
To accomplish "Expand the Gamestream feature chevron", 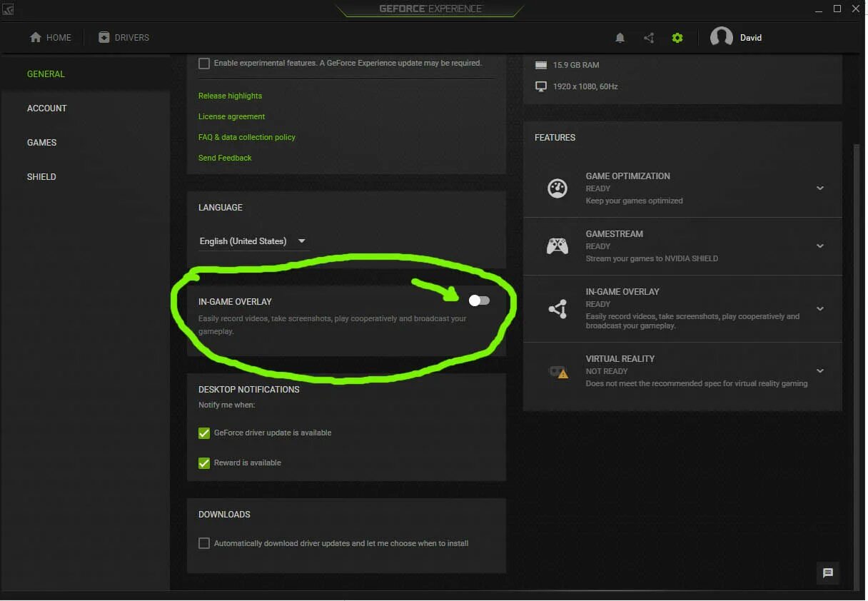I will pyautogui.click(x=820, y=246).
